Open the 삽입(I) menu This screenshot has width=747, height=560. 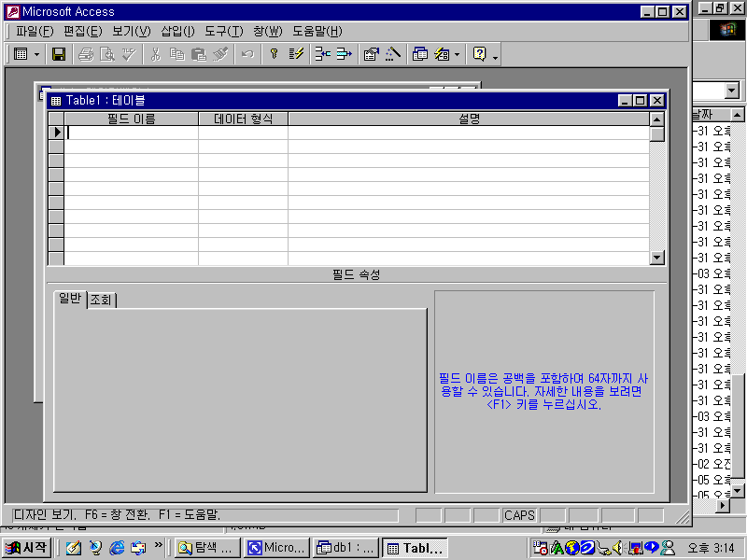point(177,32)
